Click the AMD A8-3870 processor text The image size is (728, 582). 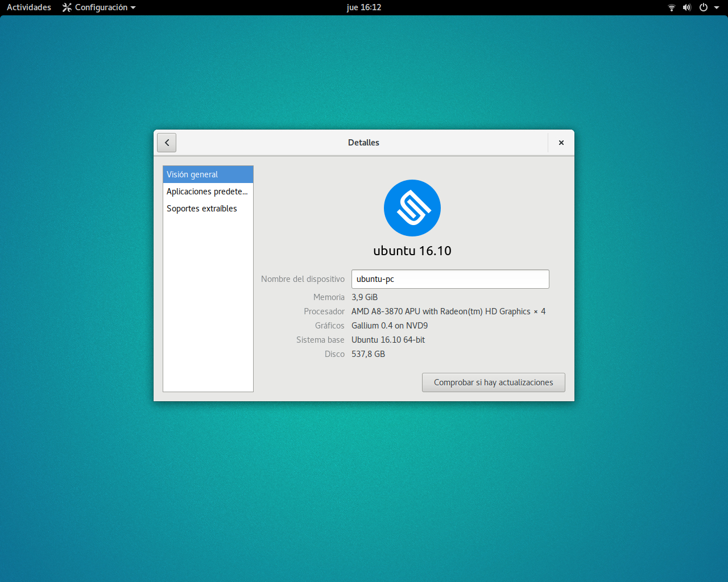coord(449,311)
